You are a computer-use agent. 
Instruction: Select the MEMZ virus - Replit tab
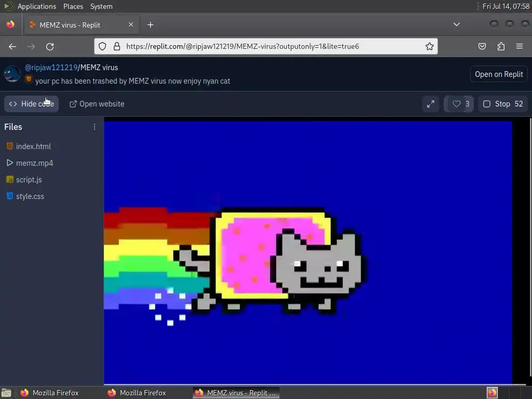tap(82, 25)
